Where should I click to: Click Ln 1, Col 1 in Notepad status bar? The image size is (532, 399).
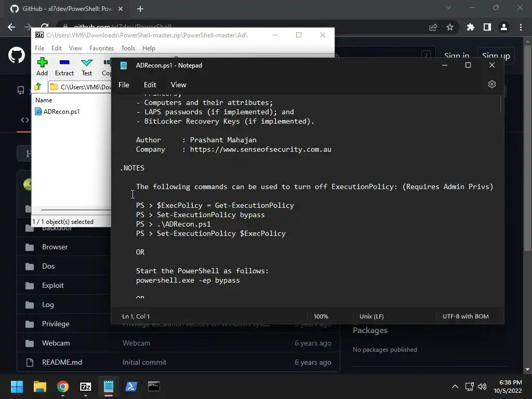pyautogui.click(x=136, y=316)
